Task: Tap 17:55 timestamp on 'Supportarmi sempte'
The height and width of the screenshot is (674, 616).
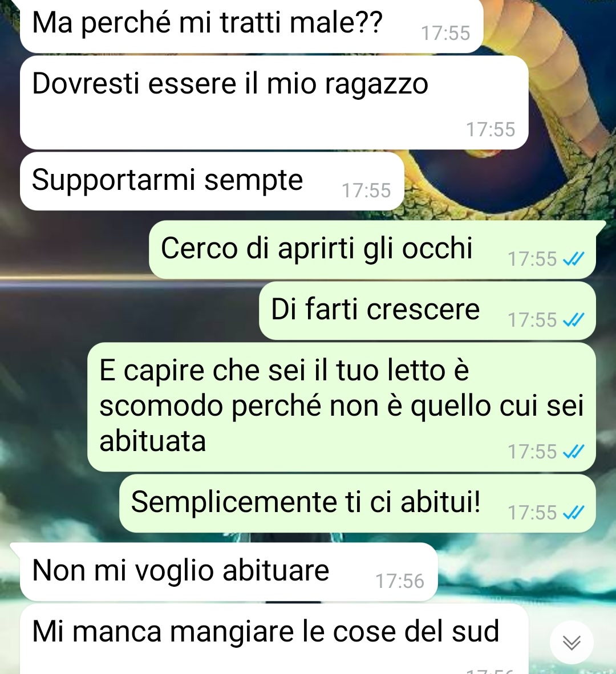Action: tap(366, 191)
